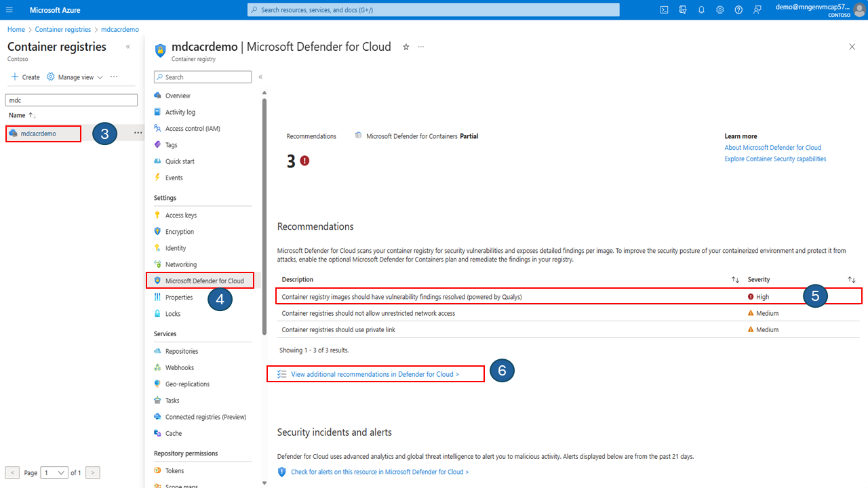Click View additional recommendations in Defender link
Screen dimensions: 868x488
coord(375,374)
